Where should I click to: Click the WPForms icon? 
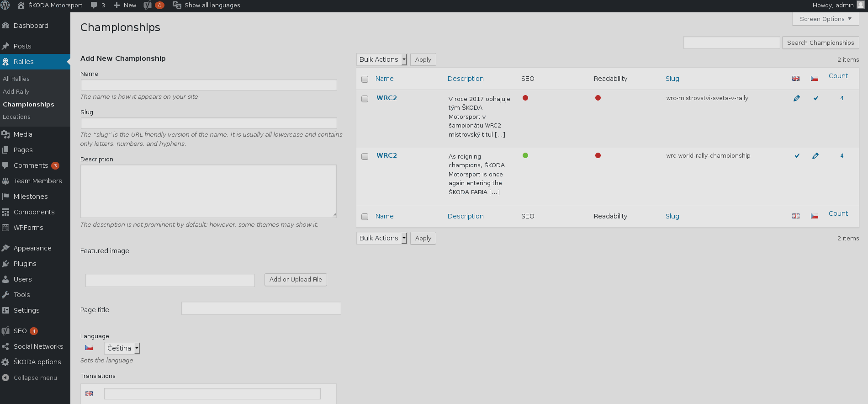pyautogui.click(x=5, y=228)
